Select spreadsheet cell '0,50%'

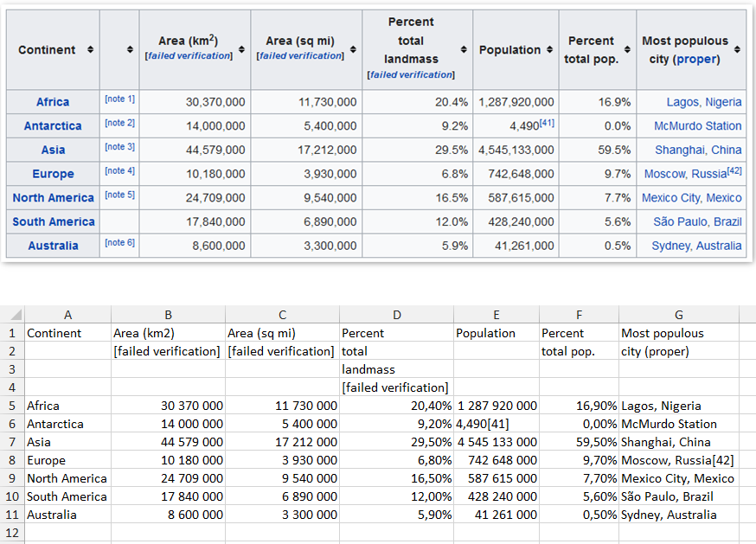point(579,515)
